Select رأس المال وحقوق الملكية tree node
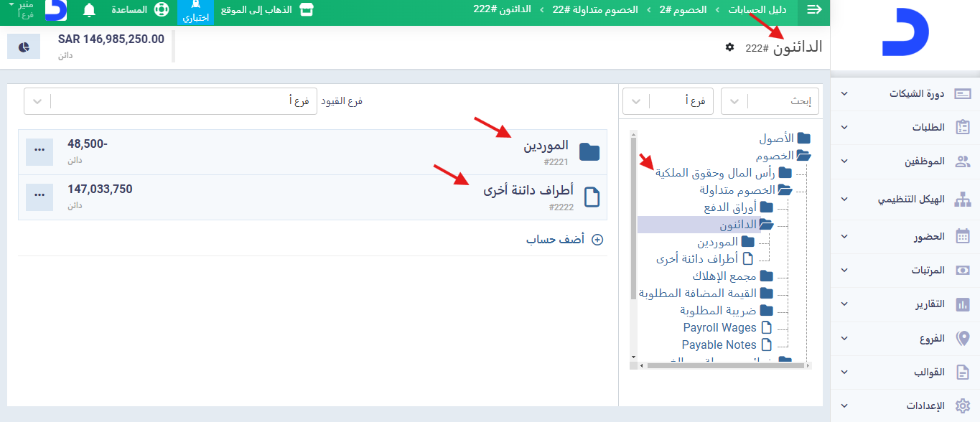Image resolution: width=980 pixels, height=422 pixels. [x=715, y=172]
